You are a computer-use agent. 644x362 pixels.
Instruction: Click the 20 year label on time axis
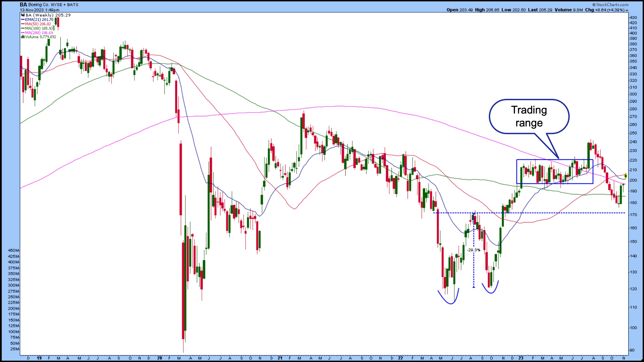click(160, 358)
